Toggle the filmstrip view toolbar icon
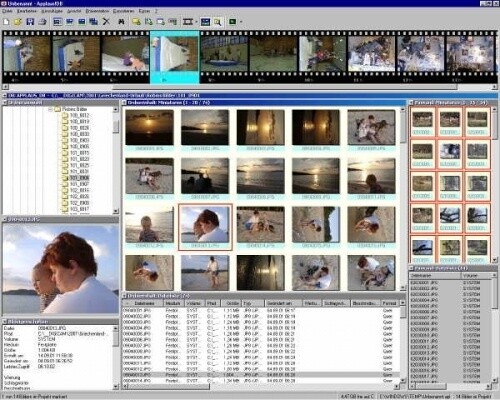 188,22
